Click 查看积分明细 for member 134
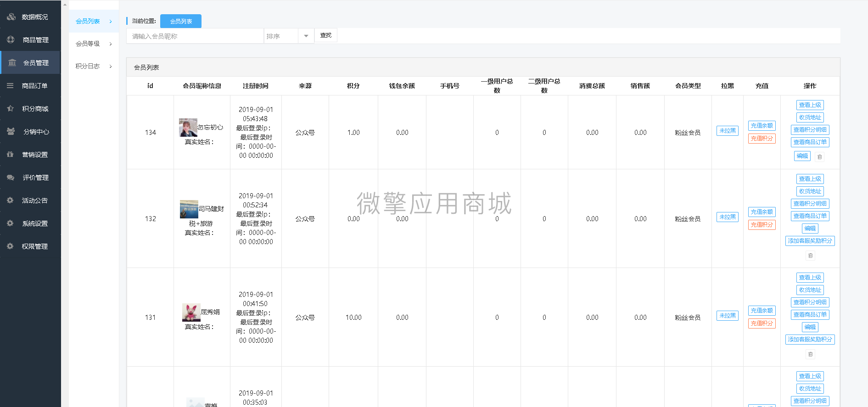This screenshot has width=868, height=407. coord(810,130)
